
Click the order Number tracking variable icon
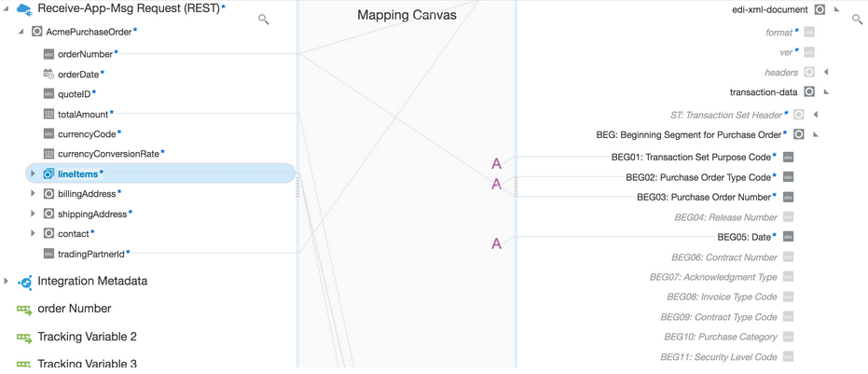pos(24,310)
